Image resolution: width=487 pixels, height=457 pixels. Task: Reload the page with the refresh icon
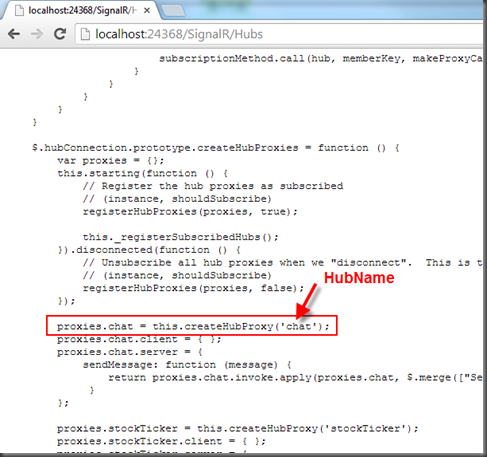pyautogui.click(x=60, y=34)
